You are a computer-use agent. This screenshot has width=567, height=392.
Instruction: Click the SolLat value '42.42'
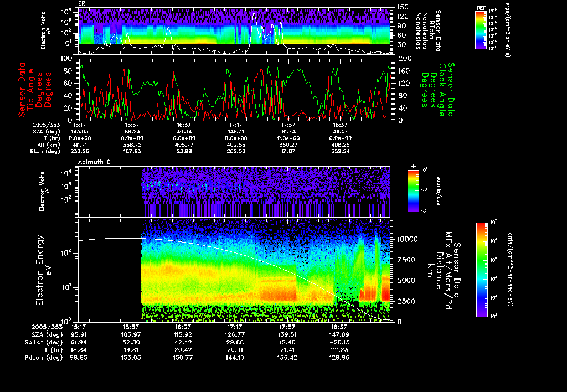[x=183, y=342]
